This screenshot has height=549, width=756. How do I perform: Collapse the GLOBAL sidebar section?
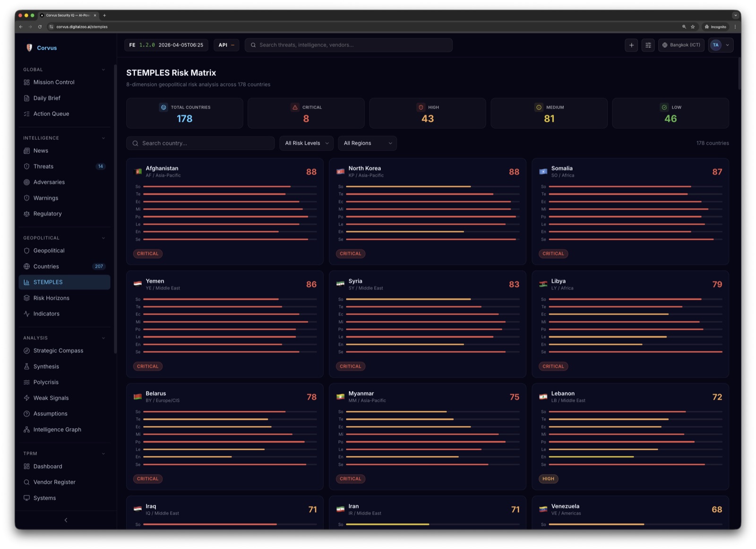(103, 70)
